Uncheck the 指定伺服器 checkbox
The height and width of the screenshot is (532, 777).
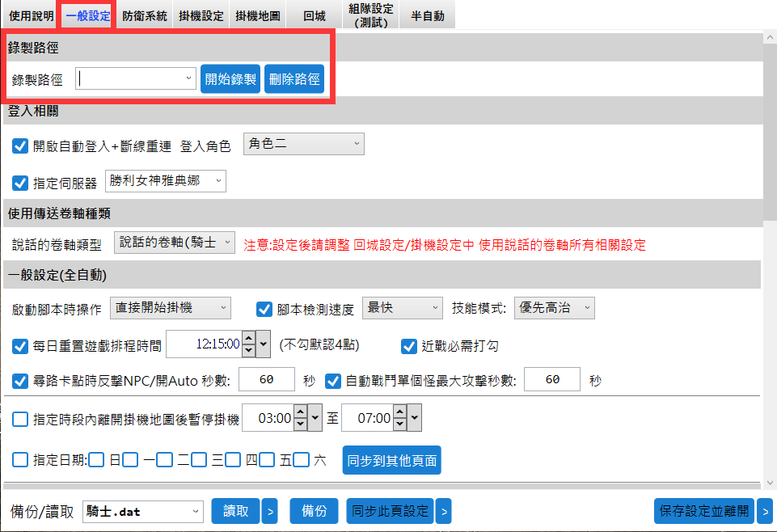tap(21, 183)
